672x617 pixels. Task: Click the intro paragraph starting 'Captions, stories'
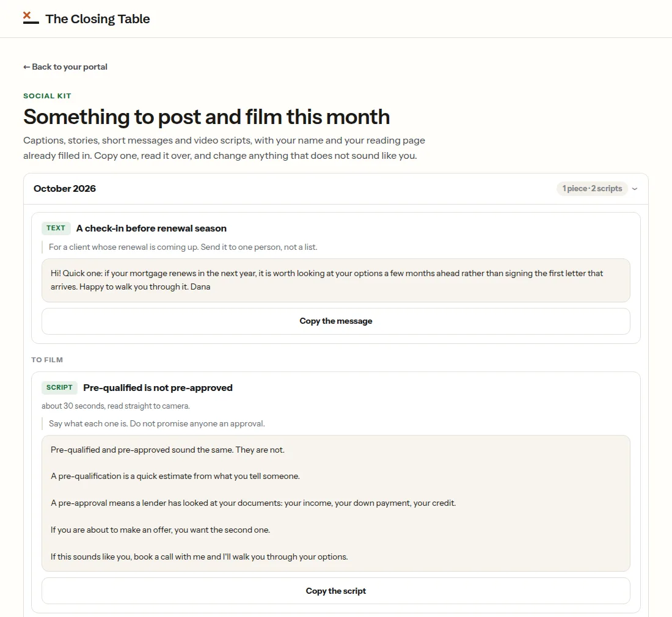224,148
